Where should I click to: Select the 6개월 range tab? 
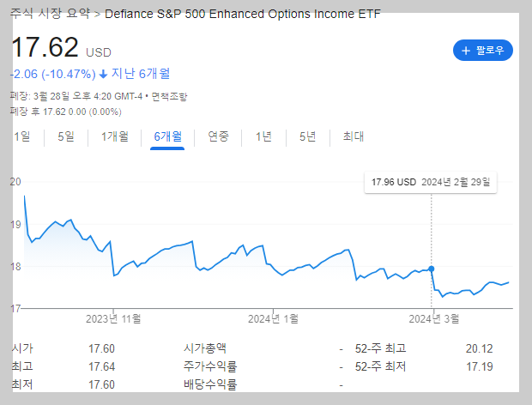[167, 136]
